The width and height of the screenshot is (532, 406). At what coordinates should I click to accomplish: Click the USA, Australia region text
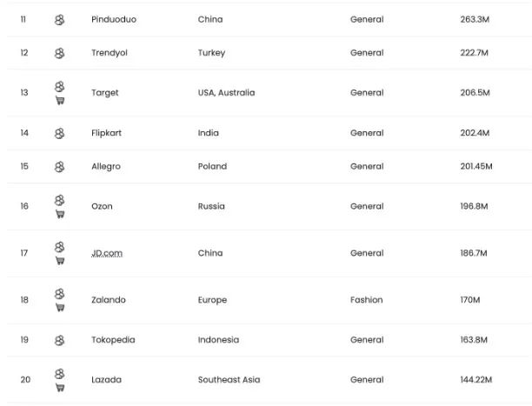tap(226, 93)
